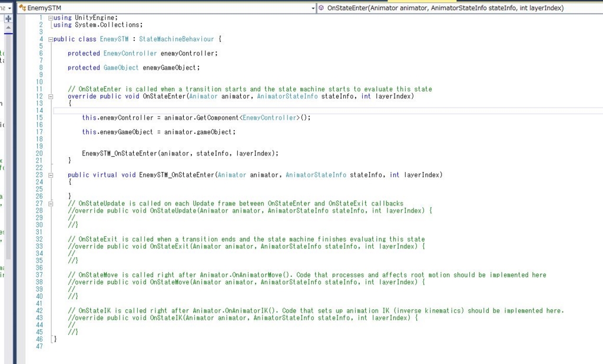Collapse the using directives block at line 1

click(x=51, y=18)
